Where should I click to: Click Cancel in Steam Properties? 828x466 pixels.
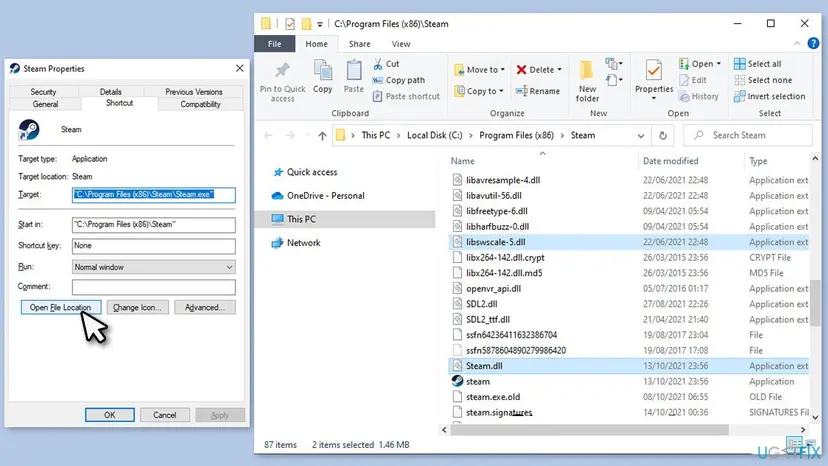(x=165, y=415)
